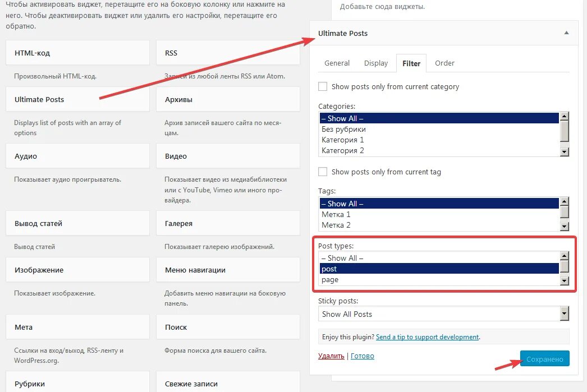Choose Метка 1 in Tags list
Viewport: 587px width, 392px height.
(439, 214)
